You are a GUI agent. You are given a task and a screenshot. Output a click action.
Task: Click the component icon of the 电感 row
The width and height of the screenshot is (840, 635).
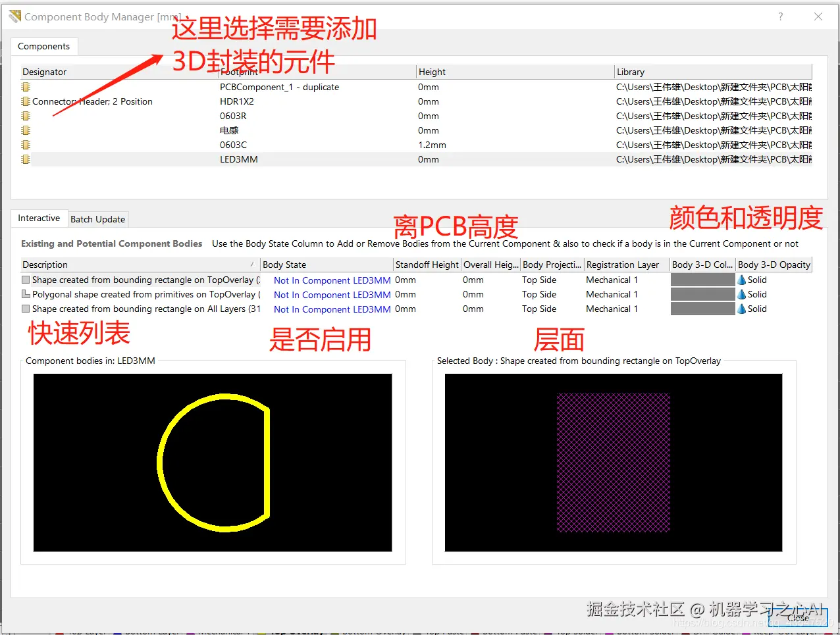26,130
